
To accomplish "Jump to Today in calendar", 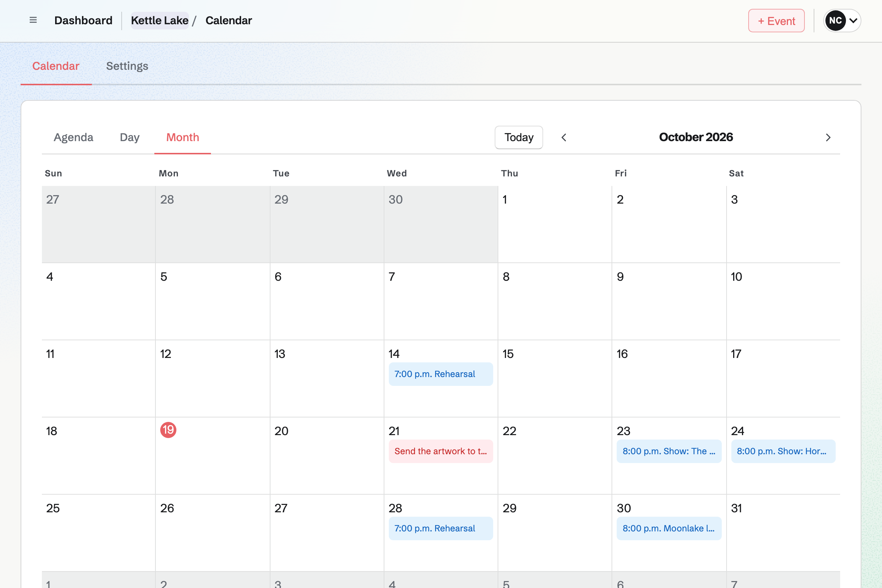I will tap(519, 137).
